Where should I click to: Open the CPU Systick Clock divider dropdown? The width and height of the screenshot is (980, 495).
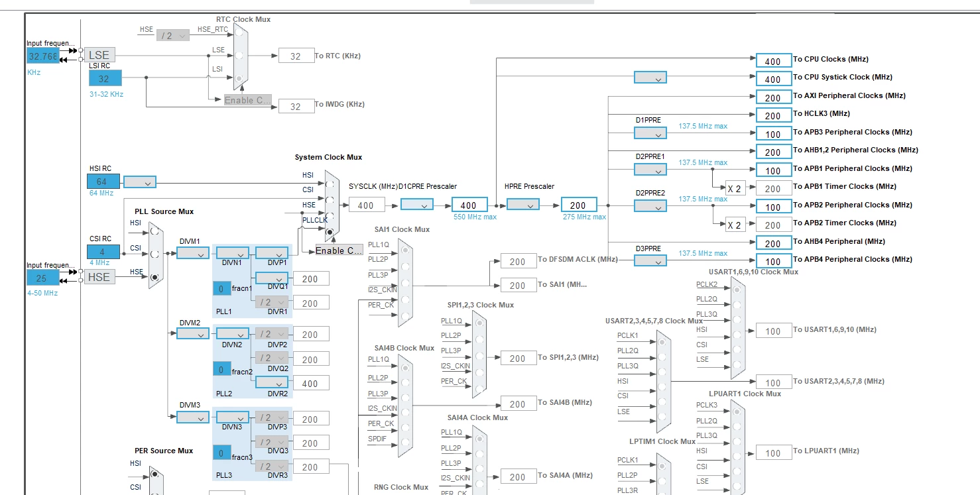tap(650, 78)
